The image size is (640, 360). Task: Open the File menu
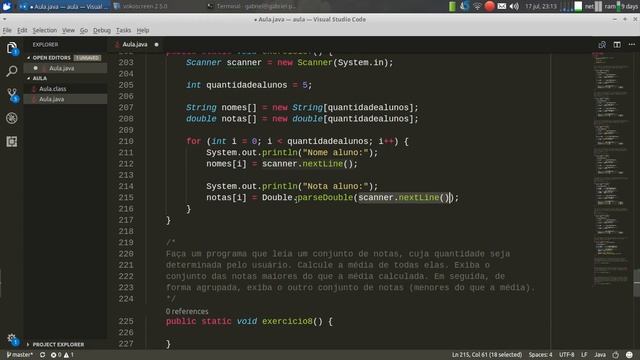(7, 30)
